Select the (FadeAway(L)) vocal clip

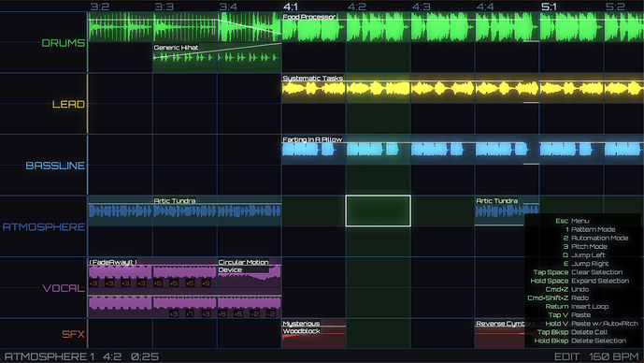pyautogui.click(x=152, y=272)
